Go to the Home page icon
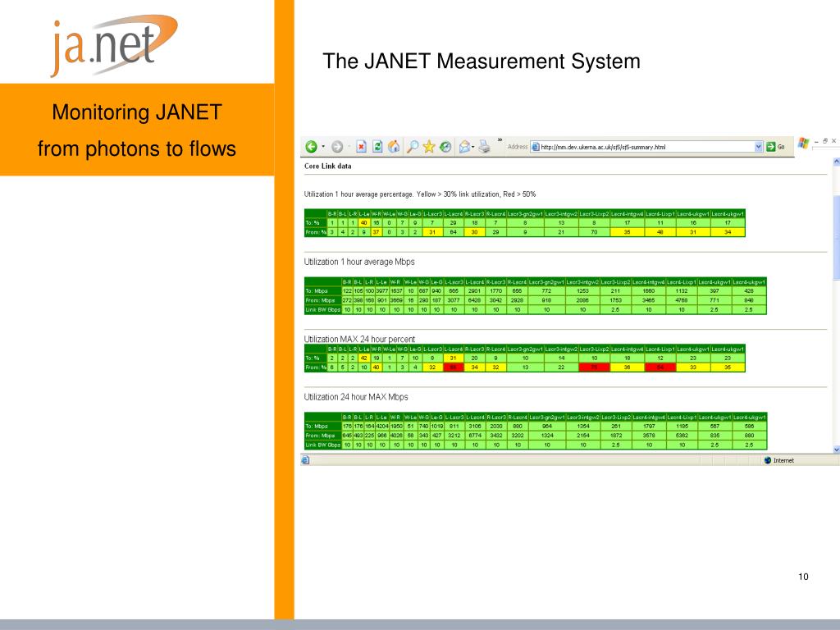The image size is (840, 630). coord(394,147)
